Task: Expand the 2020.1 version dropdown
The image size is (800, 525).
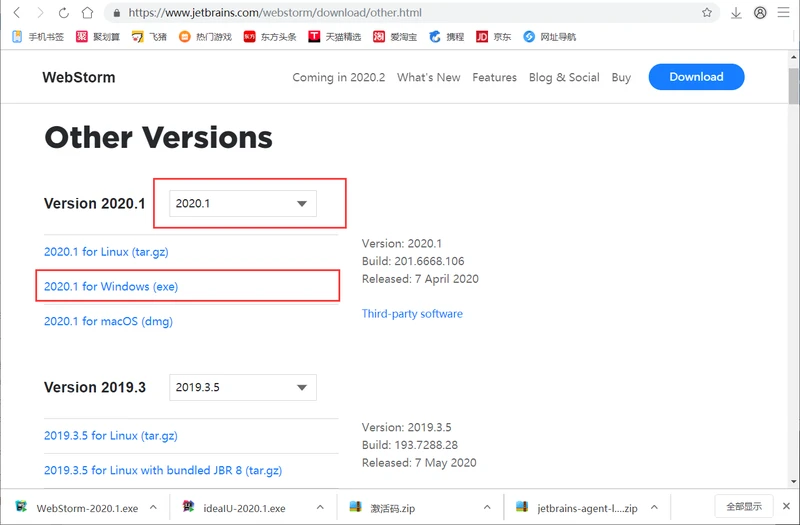Action: (242, 204)
